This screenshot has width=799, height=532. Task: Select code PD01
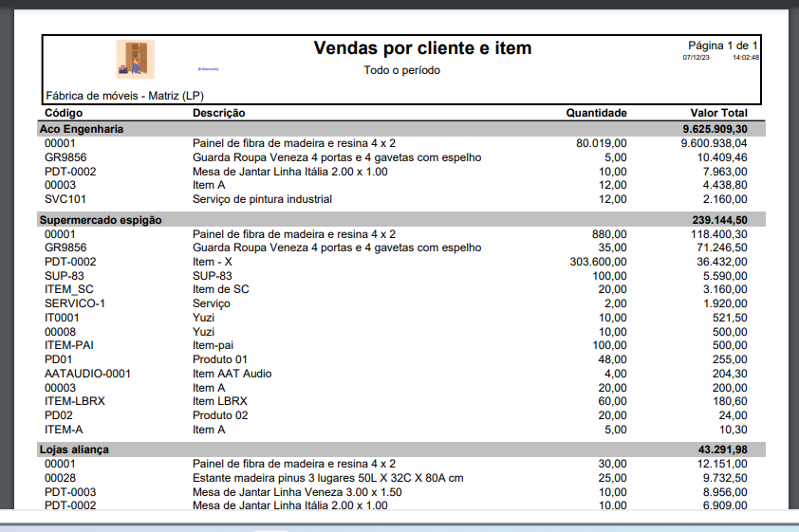(58, 360)
